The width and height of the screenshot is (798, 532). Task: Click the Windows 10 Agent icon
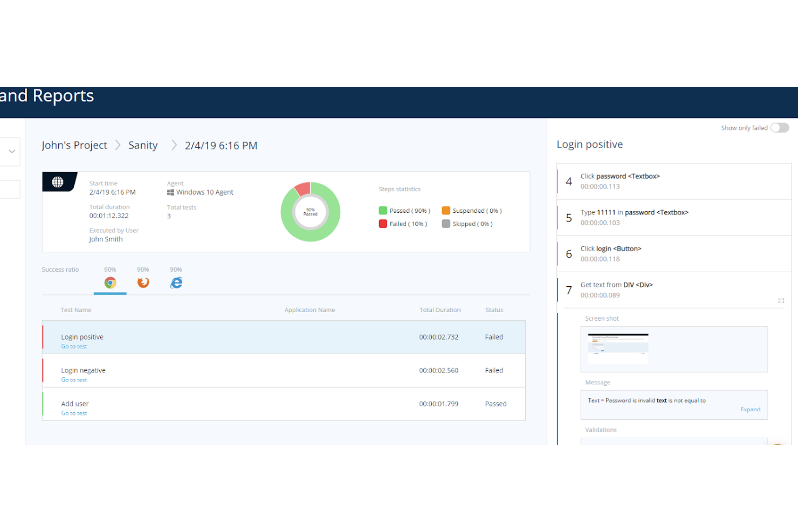(170, 192)
